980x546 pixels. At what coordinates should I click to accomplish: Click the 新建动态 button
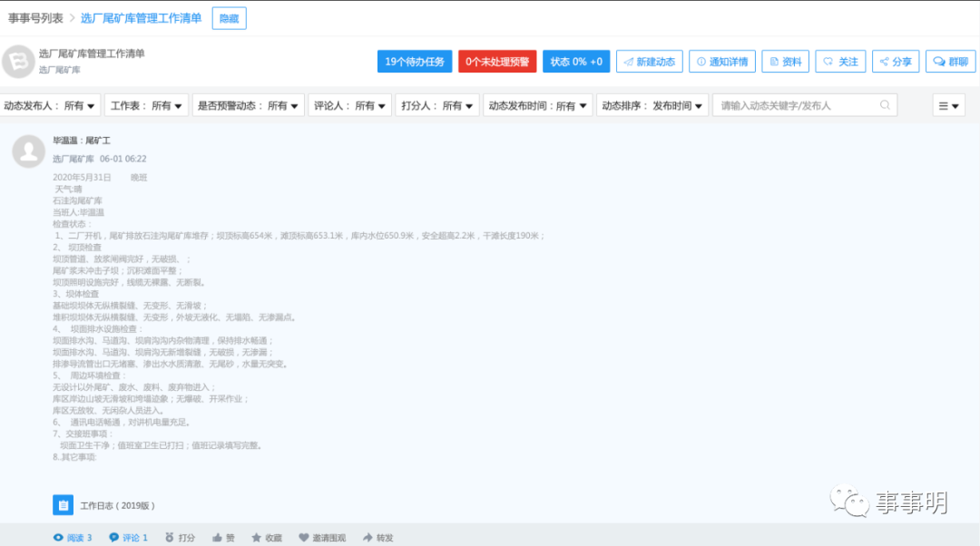click(x=649, y=62)
